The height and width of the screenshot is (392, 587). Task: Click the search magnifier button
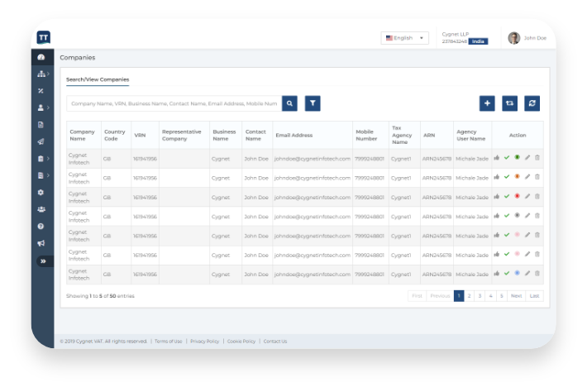tap(289, 103)
